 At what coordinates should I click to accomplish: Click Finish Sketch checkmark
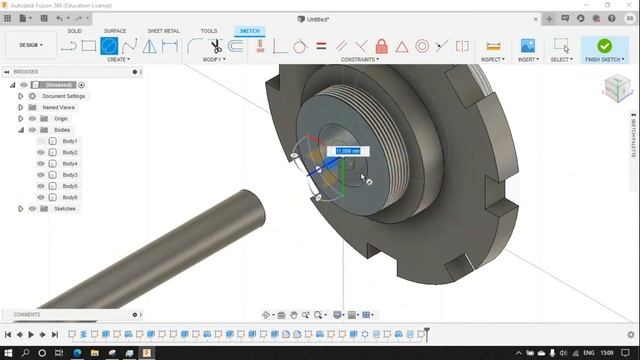(x=604, y=46)
